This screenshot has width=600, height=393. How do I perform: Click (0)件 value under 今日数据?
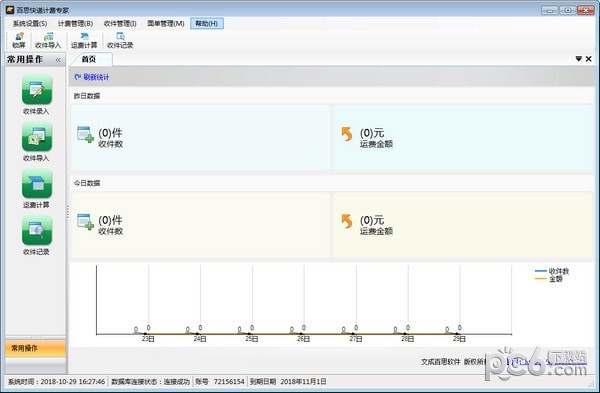pyautogui.click(x=110, y=220)
